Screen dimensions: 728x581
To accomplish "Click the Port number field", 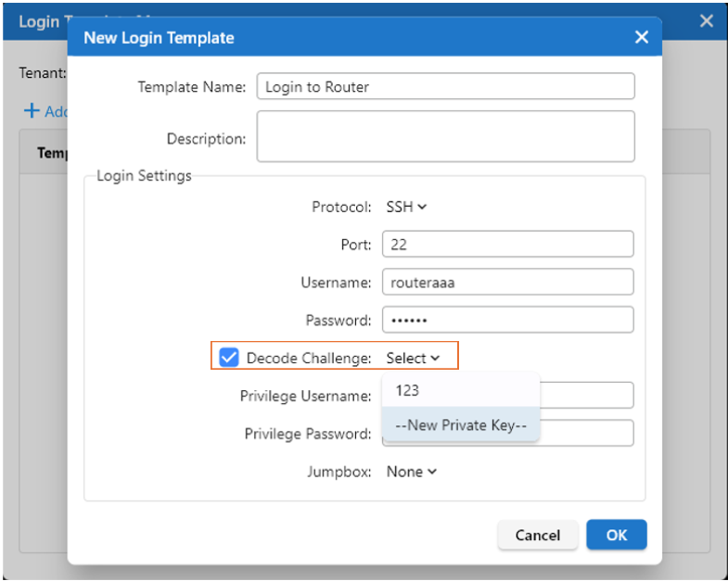I will (x=506, y=245).
